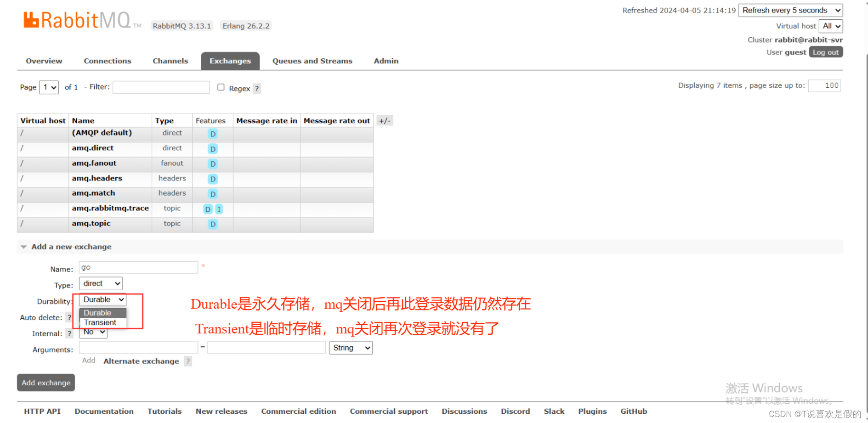Image resolution: width=868 pixels, height=423 pixels.
Task: Open the Durability dropdown
Action: (102, 299)
